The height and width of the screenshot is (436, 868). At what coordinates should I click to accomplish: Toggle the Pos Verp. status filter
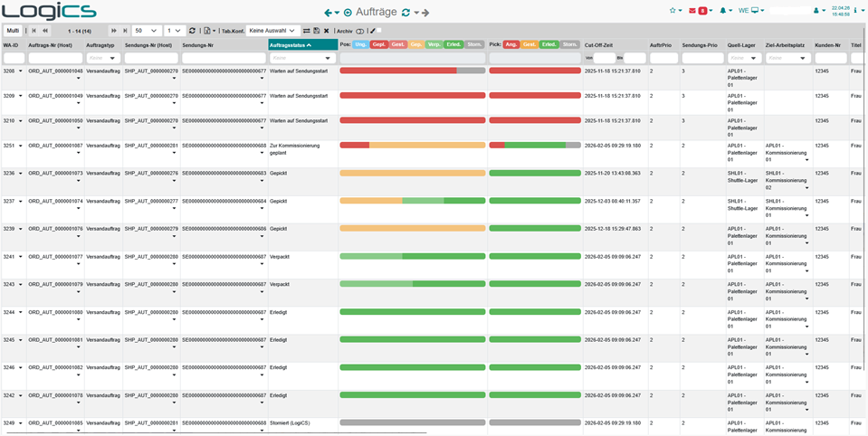tap(434, 44)
